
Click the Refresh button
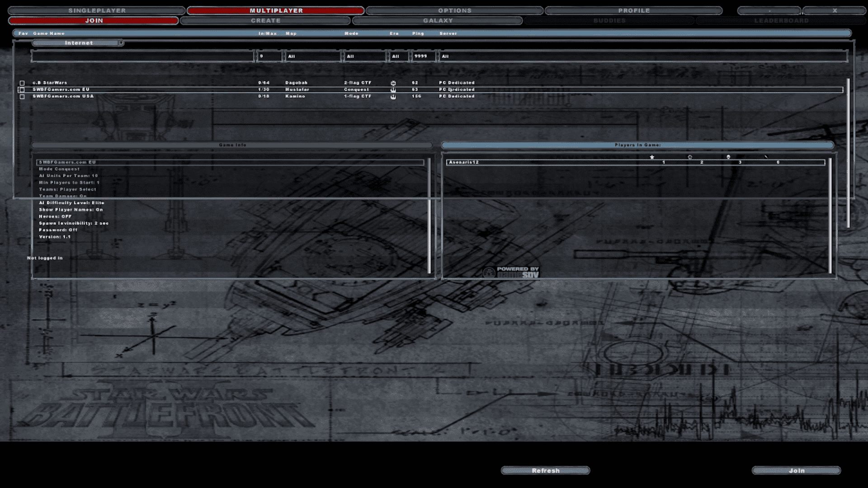[x=545, y=470]
